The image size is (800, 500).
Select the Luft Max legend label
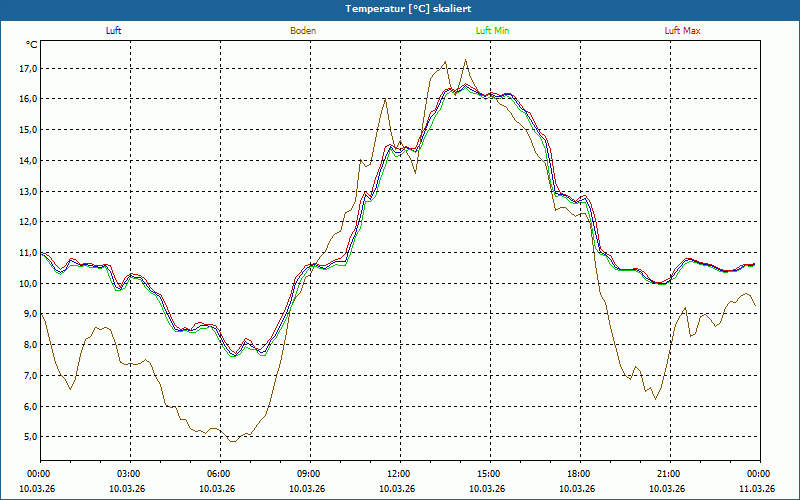683,31
